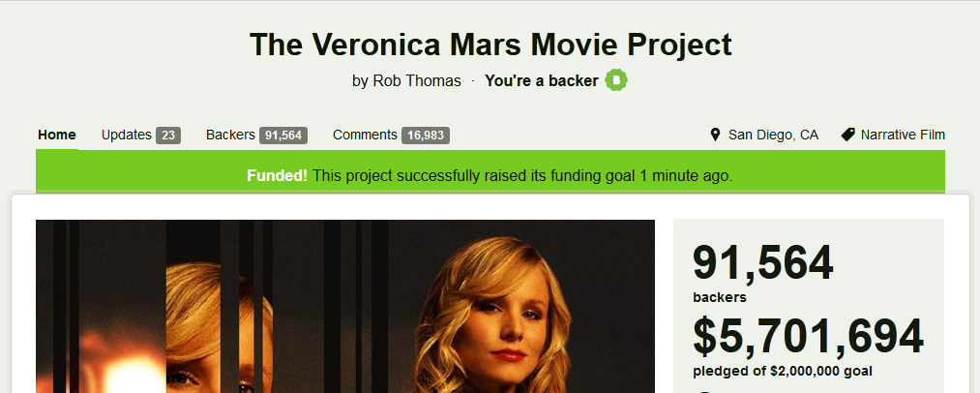Click the green backer badge icon
The image size is (980, 393).
tap(616, 80)
